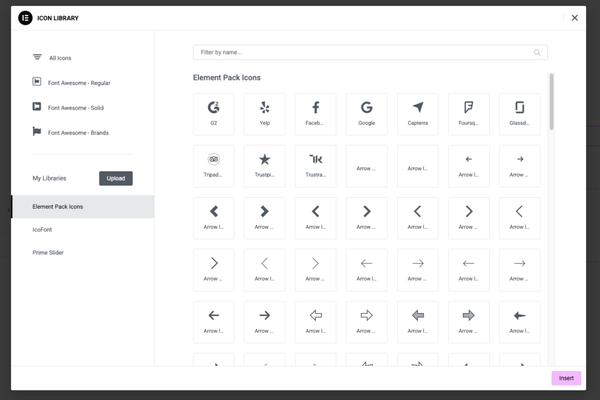600x400 pixels.
Task: Choose the Trustpilot star icon
Action: 264,166
